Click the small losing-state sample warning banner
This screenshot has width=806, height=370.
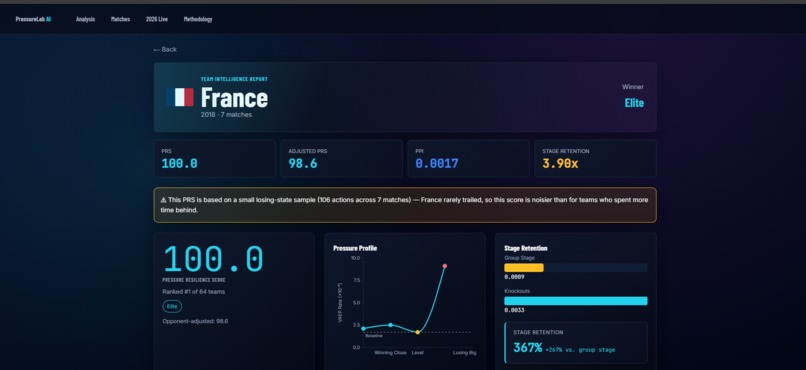coord(405,205)
